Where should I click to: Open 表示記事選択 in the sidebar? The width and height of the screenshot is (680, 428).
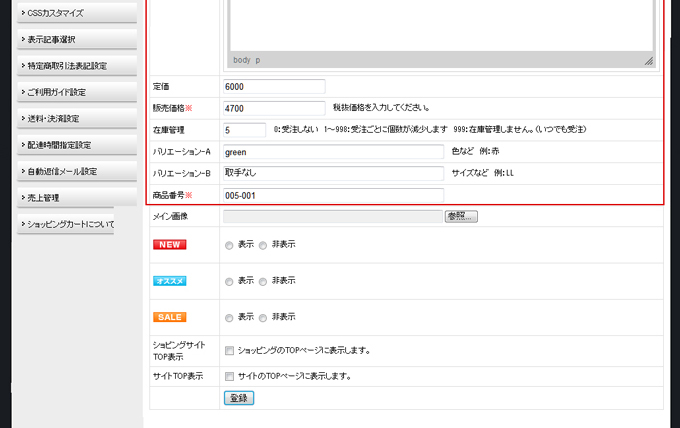click(68, 39)
